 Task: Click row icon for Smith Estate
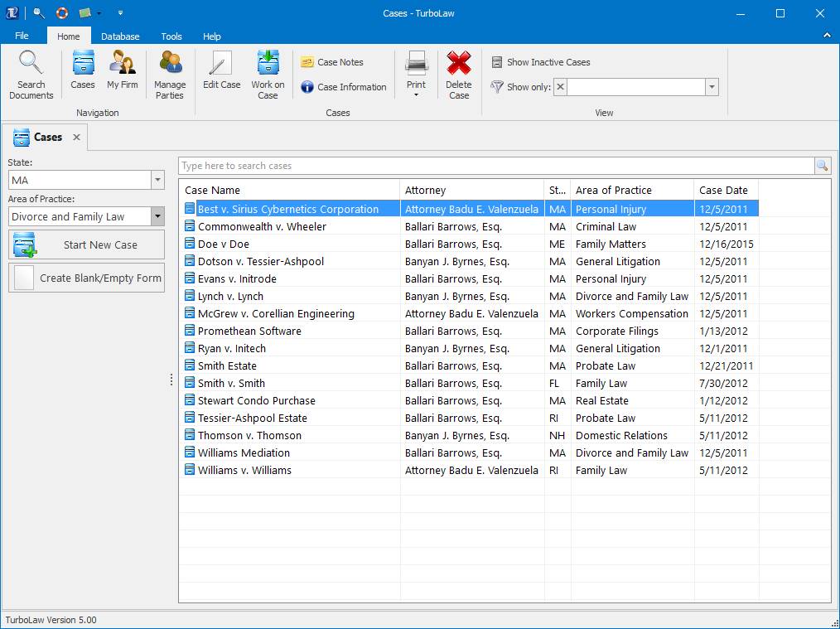click(189, 365)
